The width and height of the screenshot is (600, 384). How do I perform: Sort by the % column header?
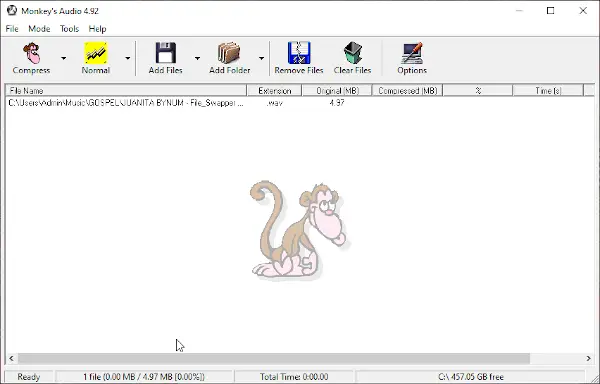[478, 91]
